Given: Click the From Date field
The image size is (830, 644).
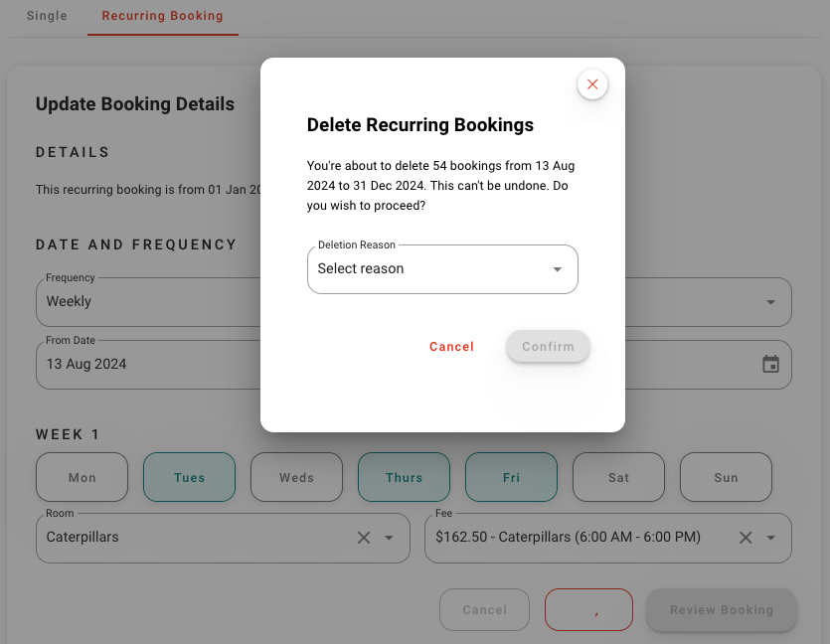Looking at the screenshot, I should click(x=149, y=364).
